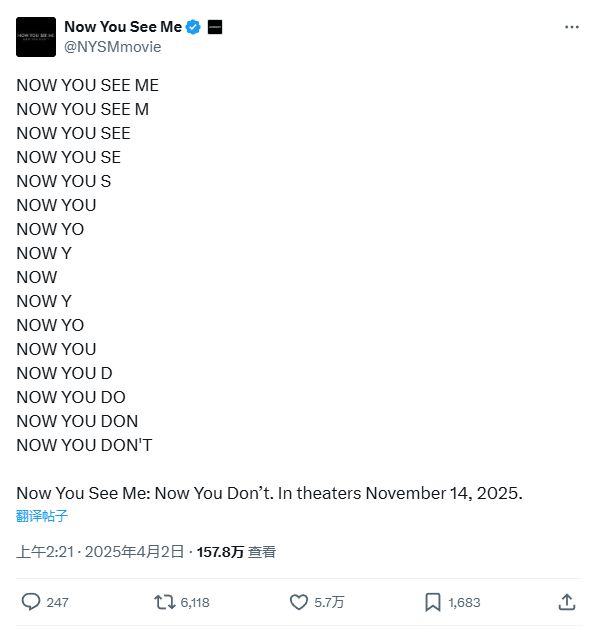This screenshot has height=630, width=593.
Task: Like the post with the heart icon
Action: tap(299, 602)
